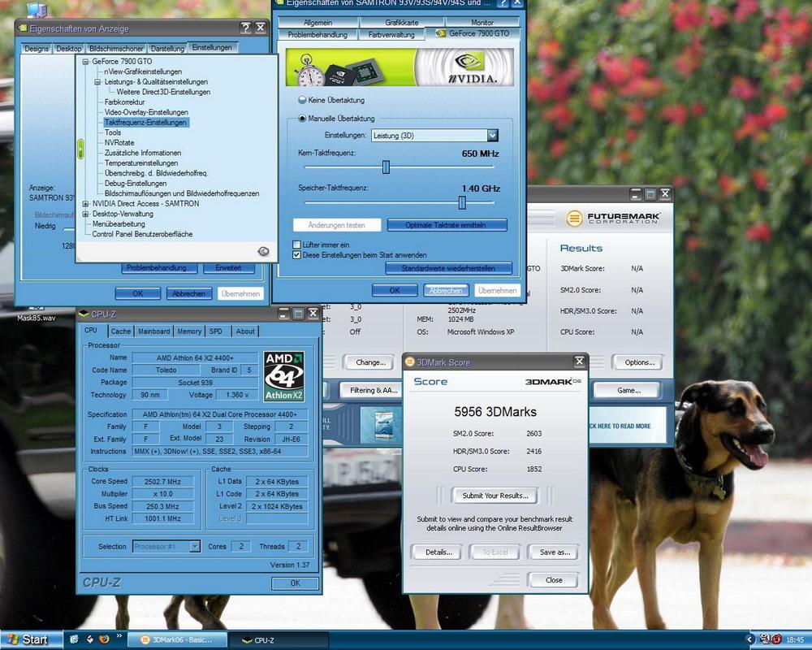
Task: Click the NVIDIA icon on the GeForce 7900 GTO tab
Action: point(441,33)
